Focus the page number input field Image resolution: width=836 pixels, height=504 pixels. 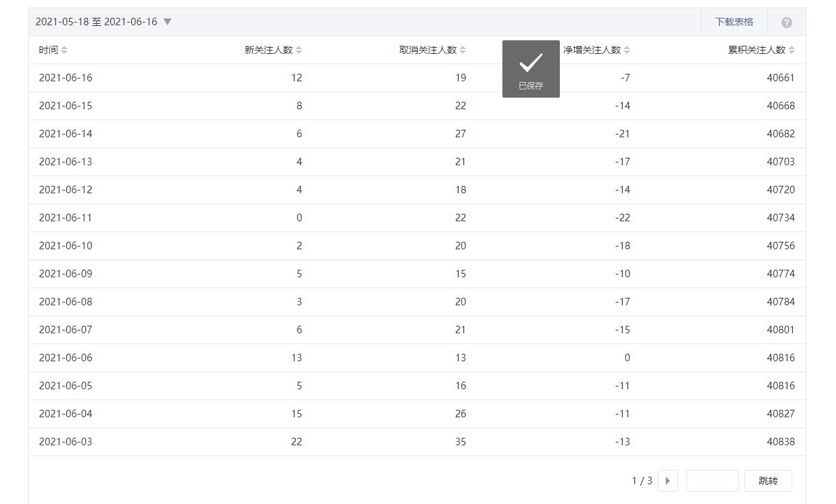712,481
